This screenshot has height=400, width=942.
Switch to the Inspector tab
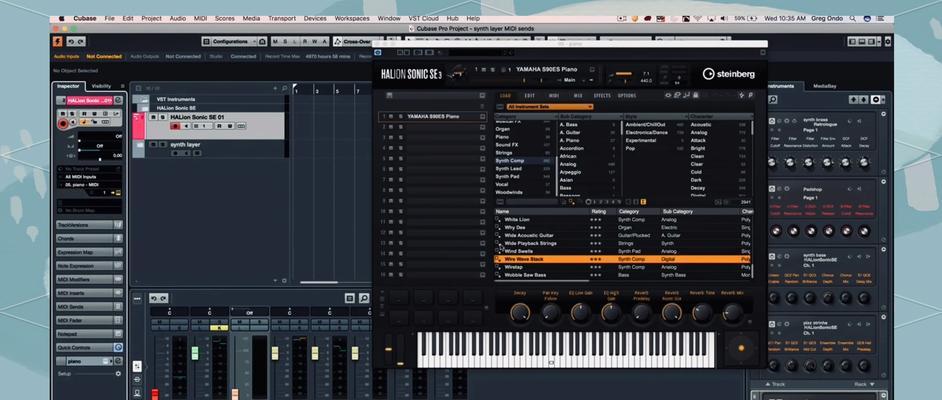[68, 86]
